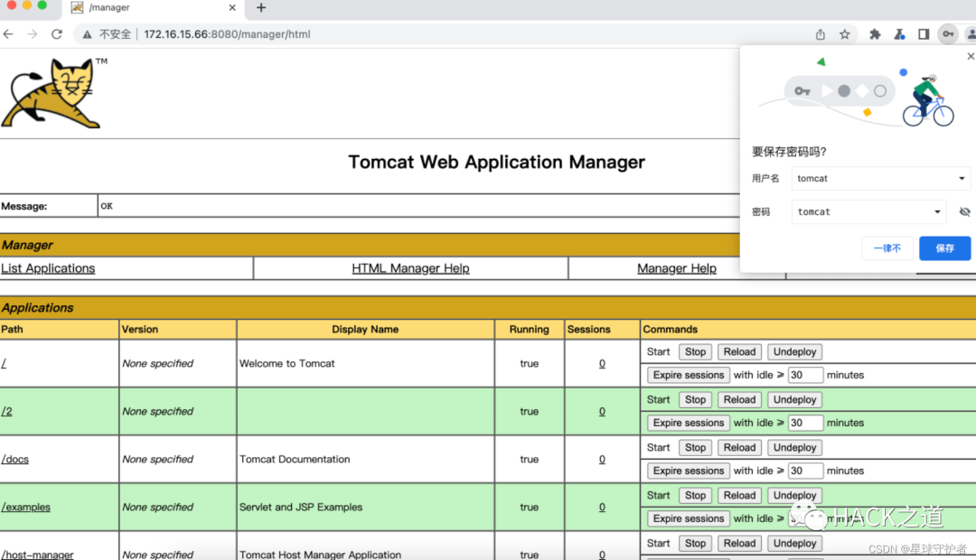Stop the /2 application

(695, 399)
